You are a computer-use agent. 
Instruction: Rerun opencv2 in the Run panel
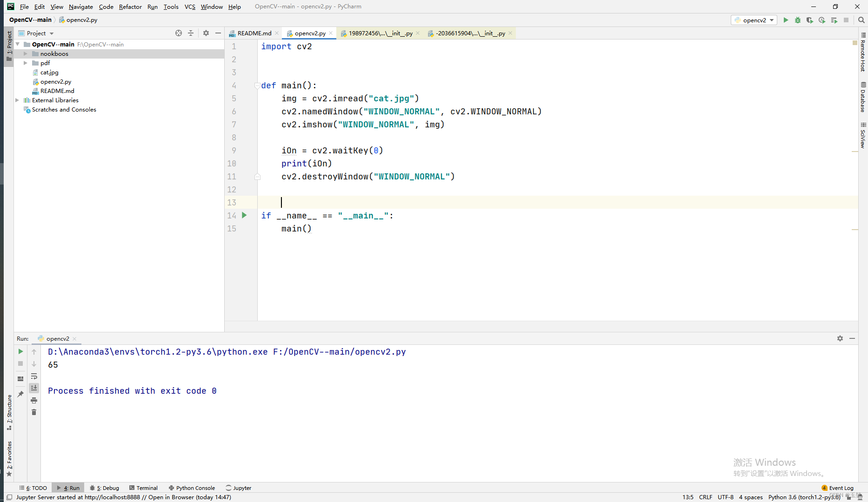tap(20, 351)
